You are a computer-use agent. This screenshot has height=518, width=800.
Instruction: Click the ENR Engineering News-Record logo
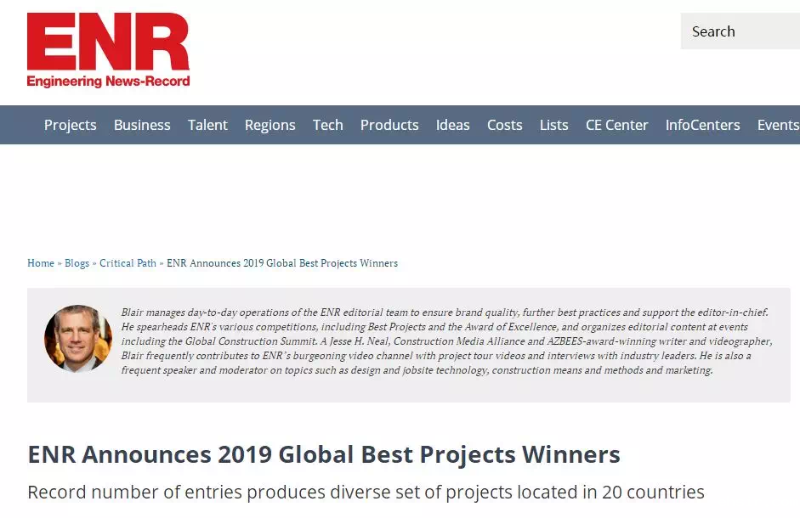click(108, 50)
